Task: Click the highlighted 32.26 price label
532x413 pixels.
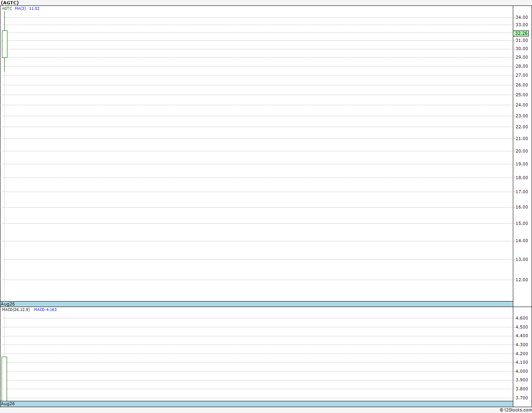Action: coord(521,33)
